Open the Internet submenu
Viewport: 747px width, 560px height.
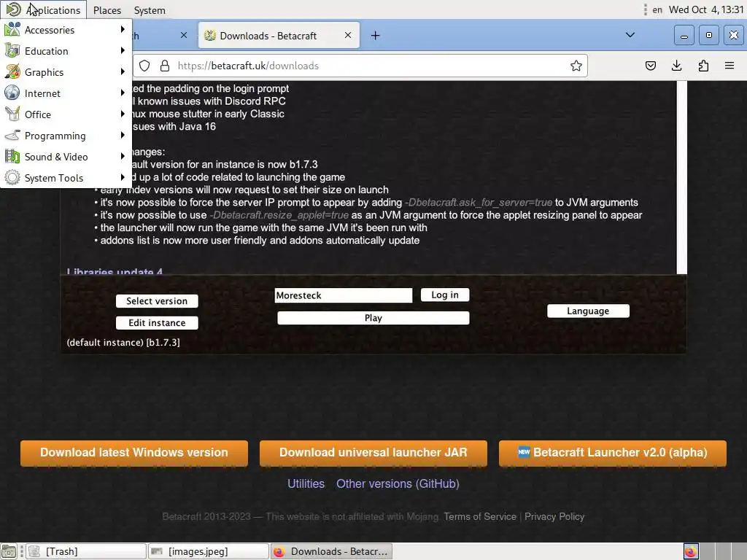pyautogui.click(x=66, y=93)
